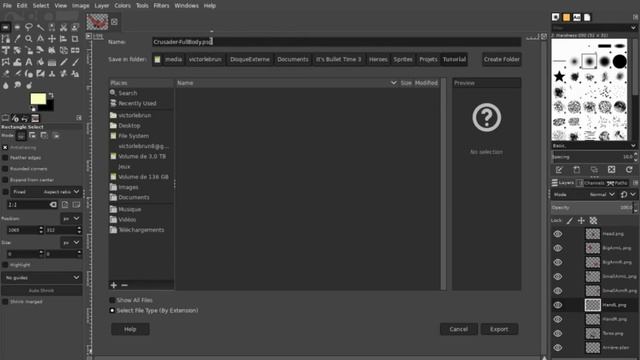The height and width of the screenshot is (360, 640).
Task: Select the Paintbrush tool
Action: pos(75,62)
